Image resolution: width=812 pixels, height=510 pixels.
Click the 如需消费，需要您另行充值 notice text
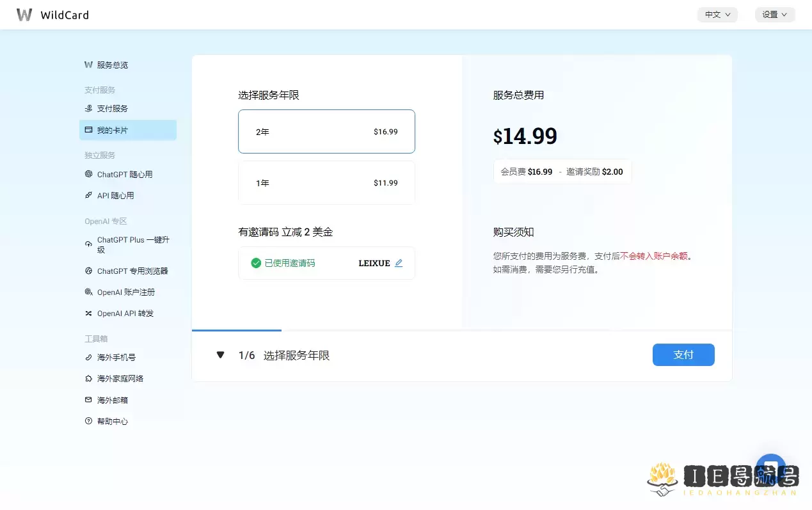tap(546, 269)
